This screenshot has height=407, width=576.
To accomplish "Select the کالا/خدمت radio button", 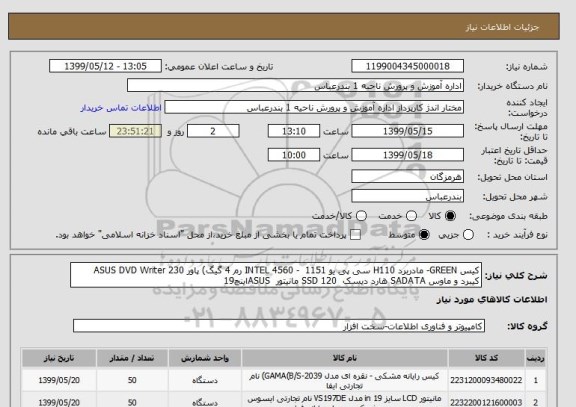I will [361, 216].
